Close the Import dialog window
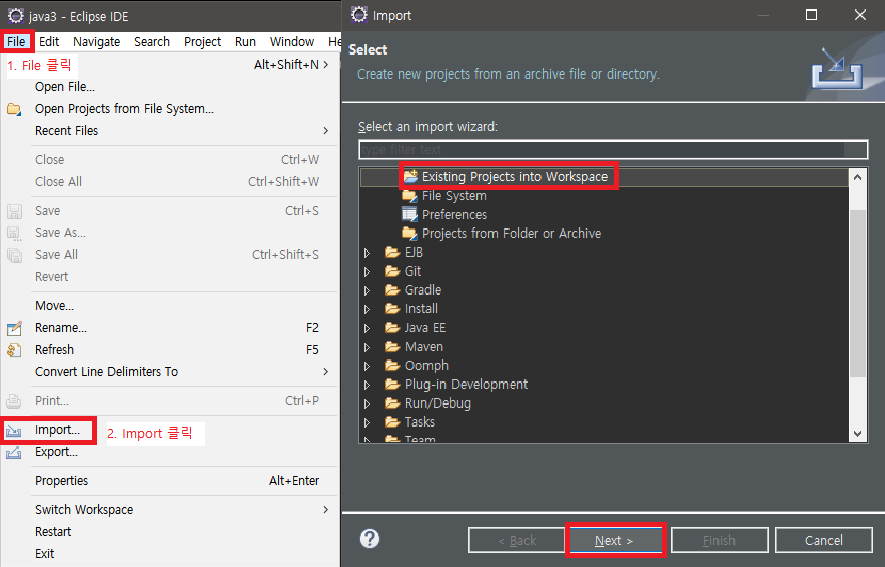 860,15
